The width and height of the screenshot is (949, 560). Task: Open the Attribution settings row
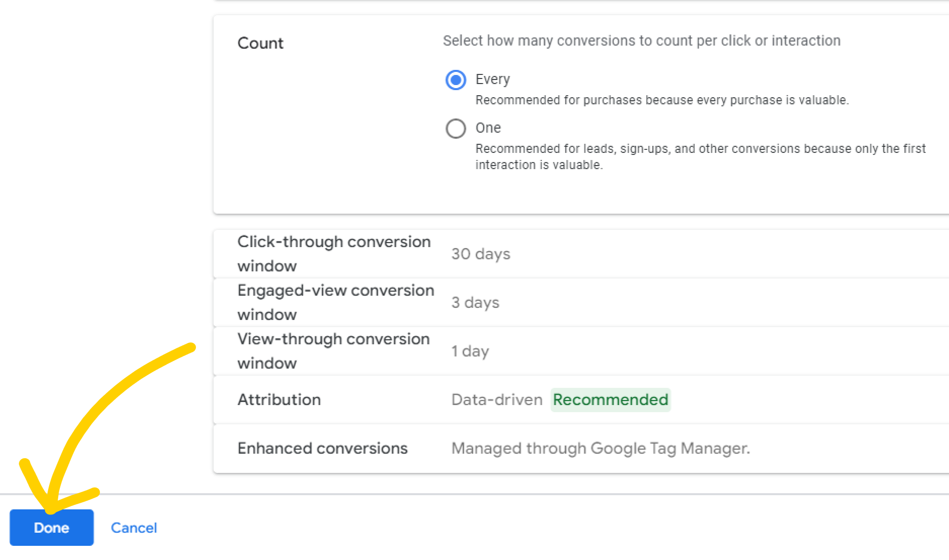pos(581,399)
